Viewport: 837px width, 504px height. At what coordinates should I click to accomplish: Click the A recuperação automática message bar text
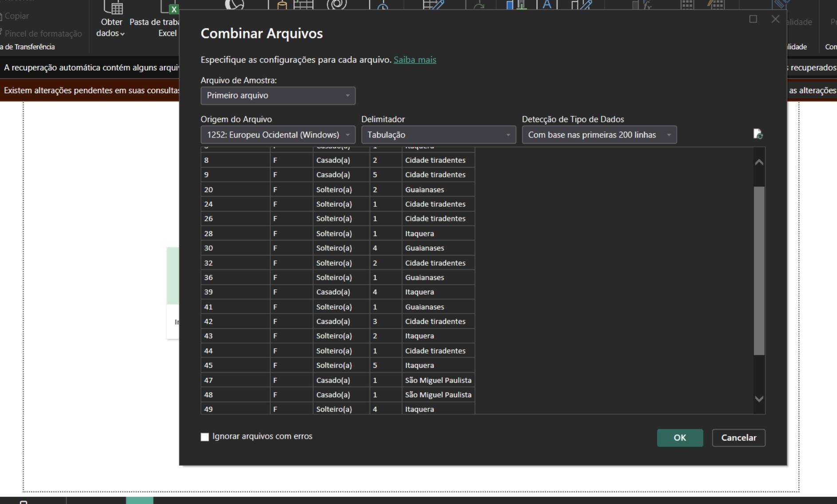[x=91, y=67]
